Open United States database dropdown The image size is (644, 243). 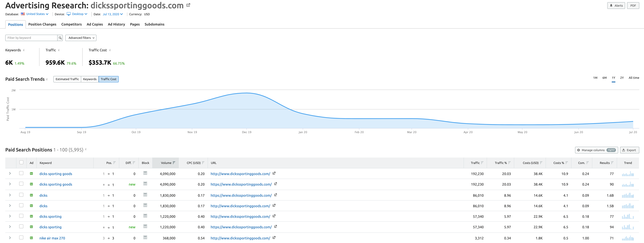click(34, 14)
